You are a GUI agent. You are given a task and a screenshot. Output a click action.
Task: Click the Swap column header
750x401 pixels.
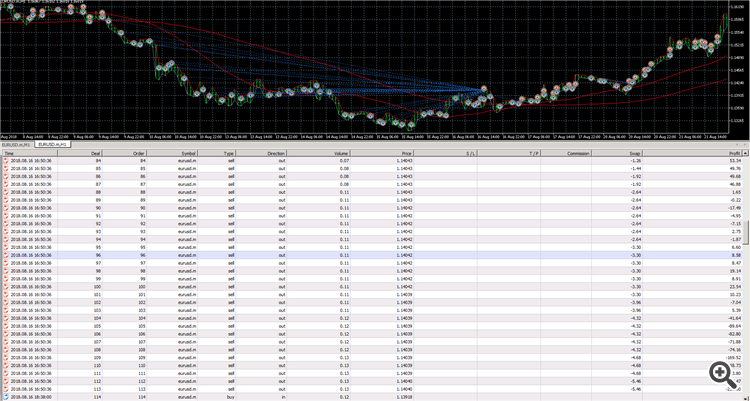[617, 154]
